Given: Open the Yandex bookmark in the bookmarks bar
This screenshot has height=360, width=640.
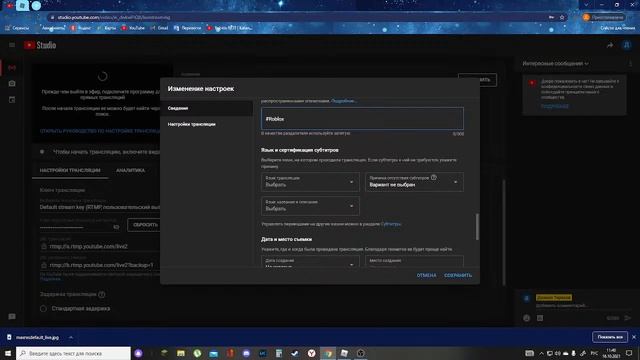Looking at the screenshot, I should pos(81,28).
